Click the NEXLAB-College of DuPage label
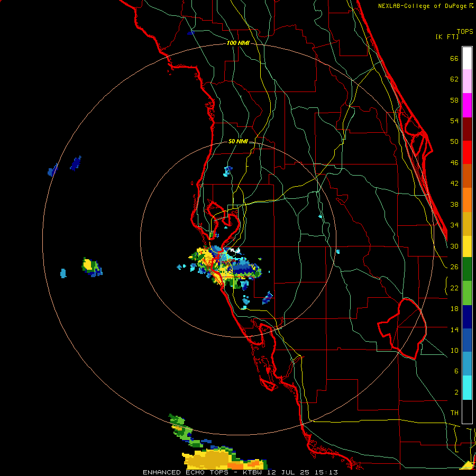Viewport: 476px width, 476px height. (x=422, y=6)
